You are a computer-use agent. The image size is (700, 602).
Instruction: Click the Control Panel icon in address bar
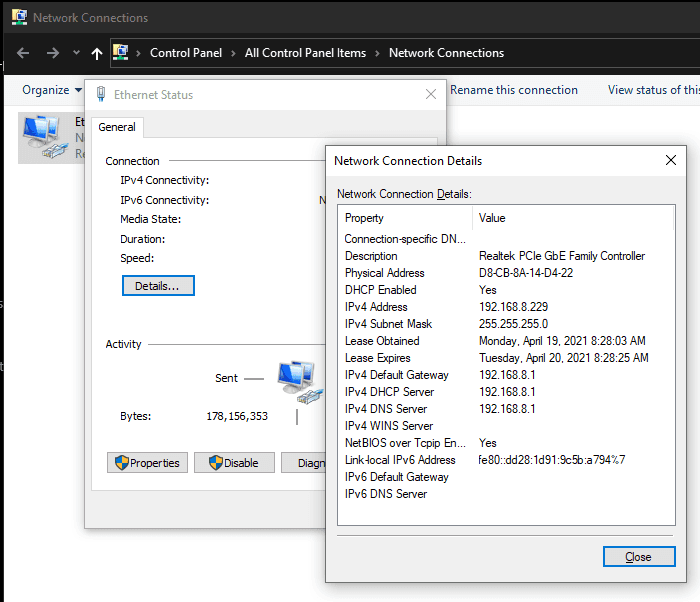coord(120,53)
